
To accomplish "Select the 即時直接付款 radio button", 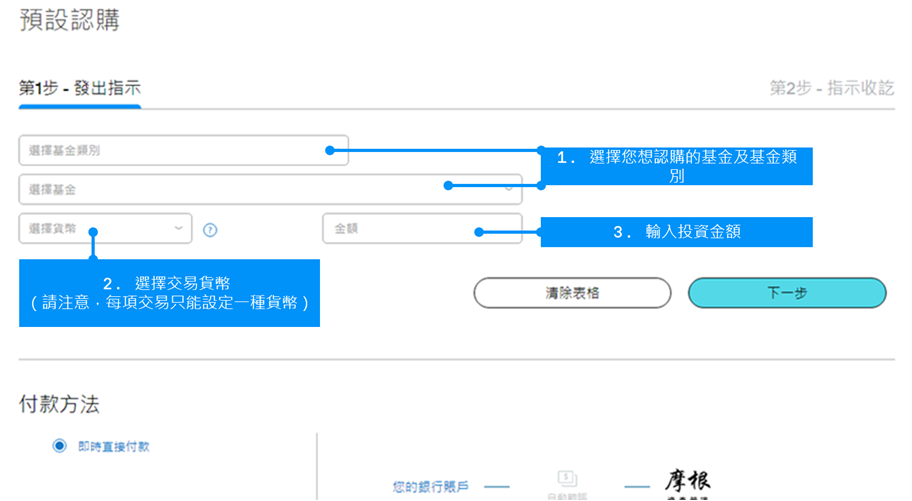I will pos(59,446).
